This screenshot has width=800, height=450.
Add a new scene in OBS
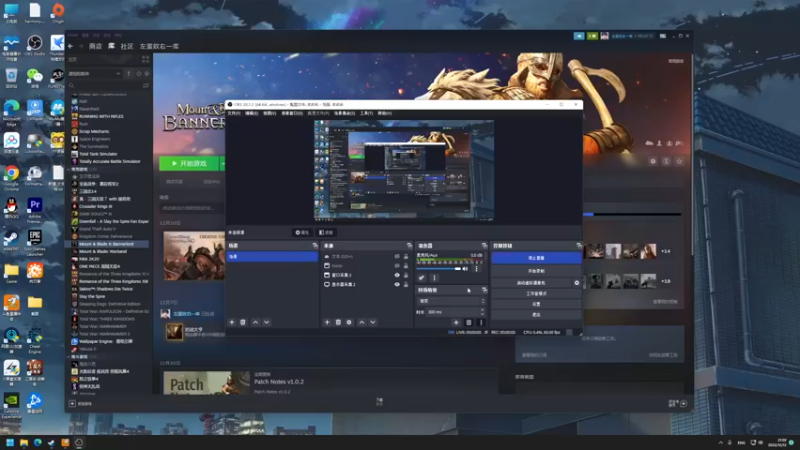pos(232,322)
